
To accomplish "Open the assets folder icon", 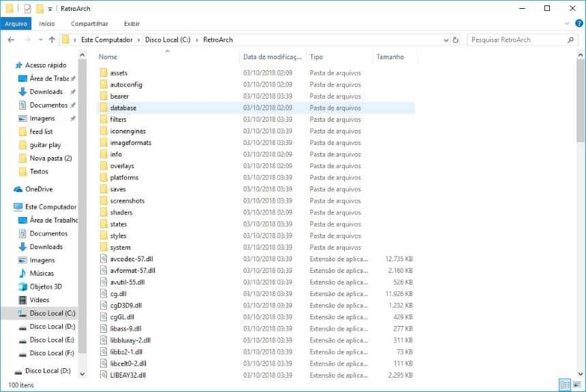I will pos(104,73).
